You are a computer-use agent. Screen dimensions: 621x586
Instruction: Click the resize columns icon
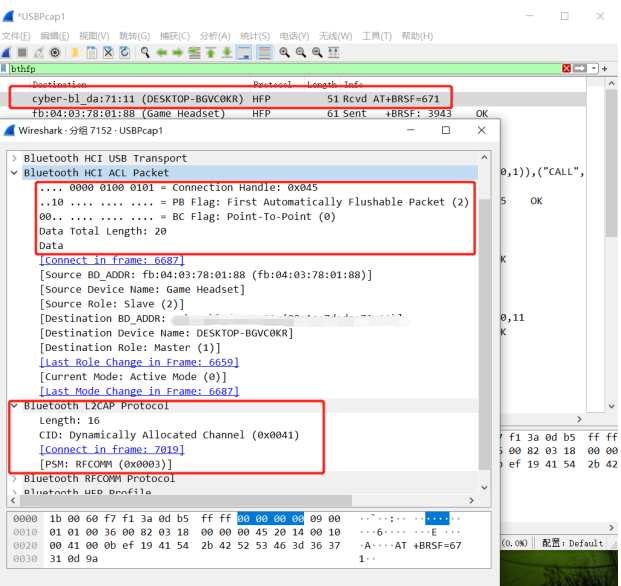tap(335, 52)
